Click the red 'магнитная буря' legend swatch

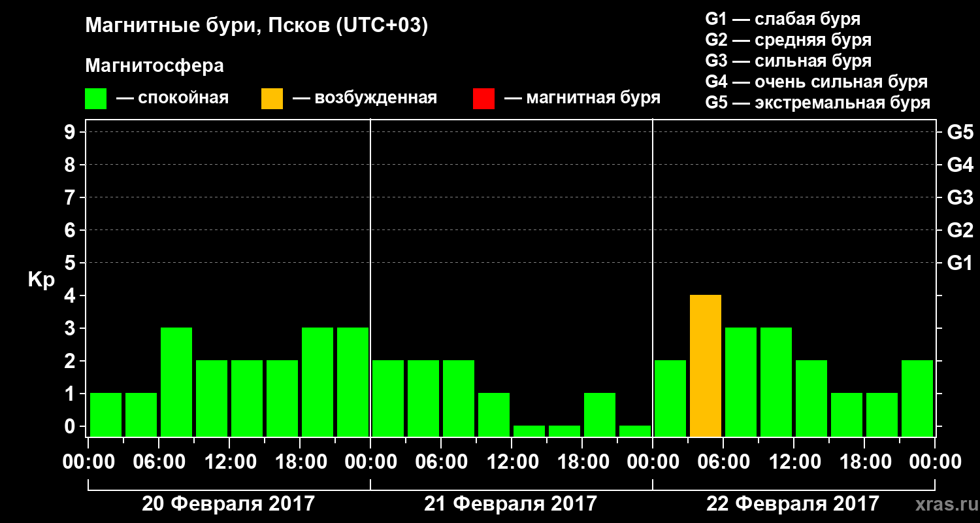[483, 99]
